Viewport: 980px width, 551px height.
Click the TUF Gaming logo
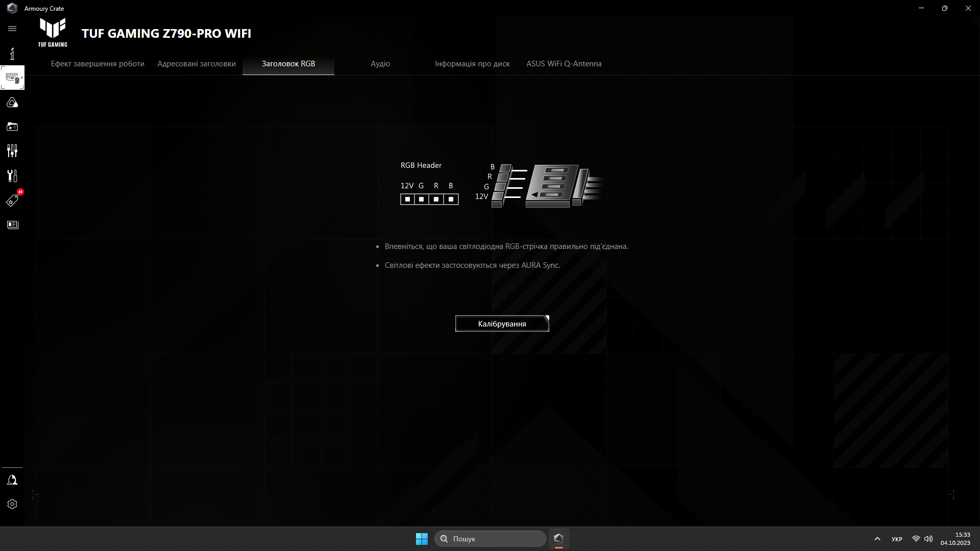[53, 33]
